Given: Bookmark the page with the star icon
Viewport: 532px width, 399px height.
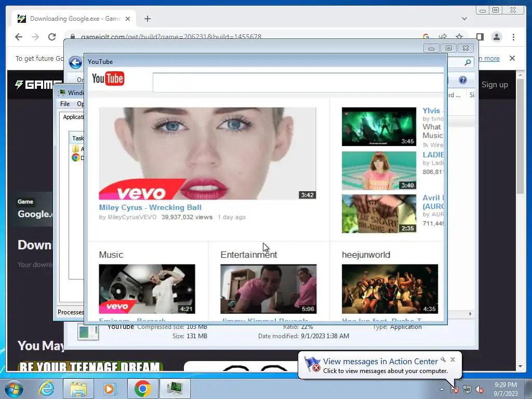Looking at the screenshot, I should [459, 36].
